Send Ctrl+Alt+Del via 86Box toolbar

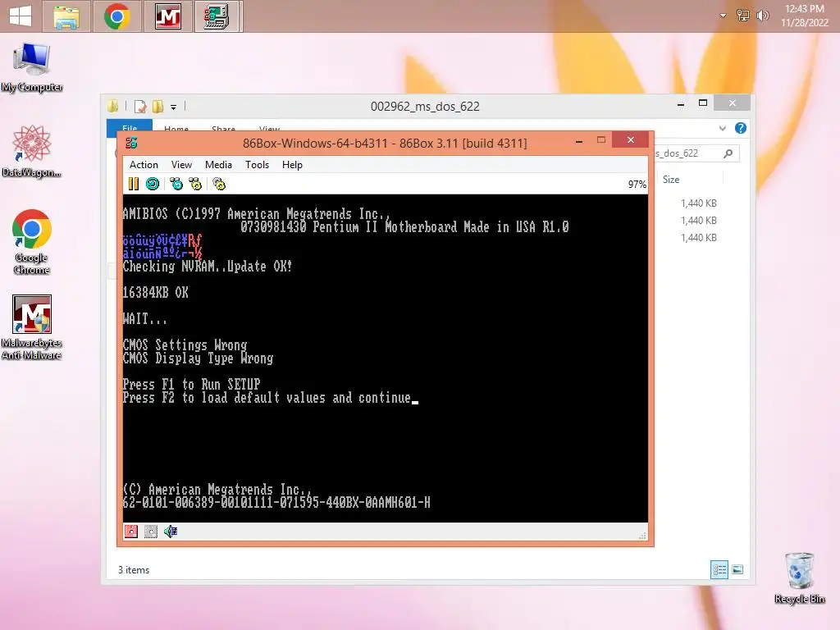coord(176,185)
